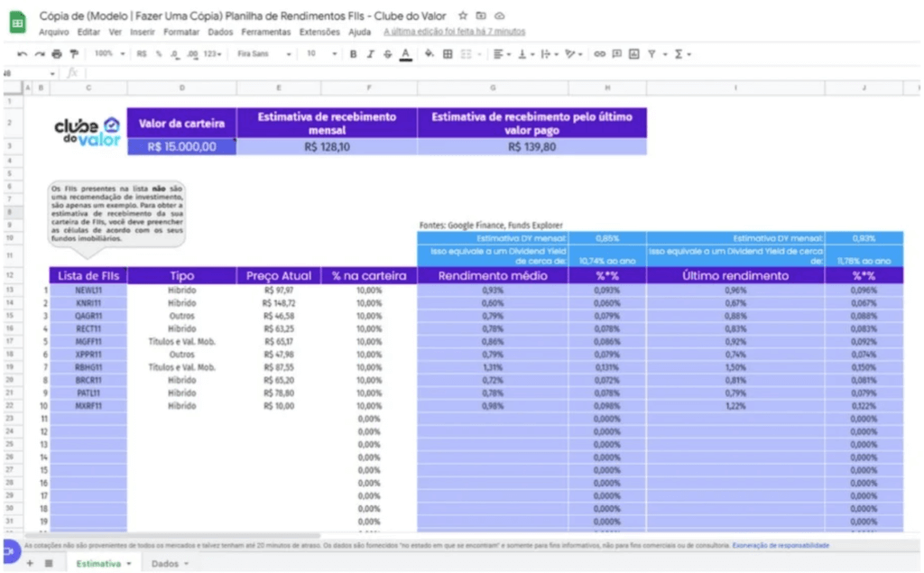This screenshot has width=924, height=573.
Task: Toggle bold formatting
Action: (x=353, y=54)
